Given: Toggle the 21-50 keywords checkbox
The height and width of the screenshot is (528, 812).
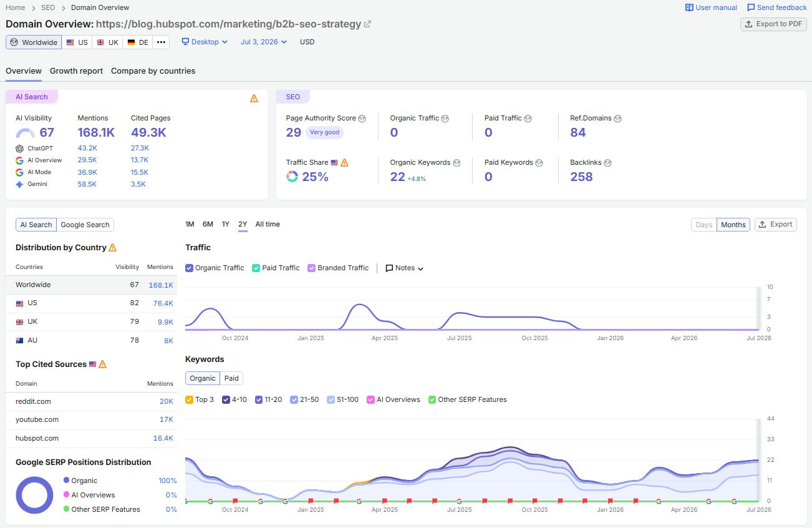Looking at the screenshot, I should tap(294, 399).
